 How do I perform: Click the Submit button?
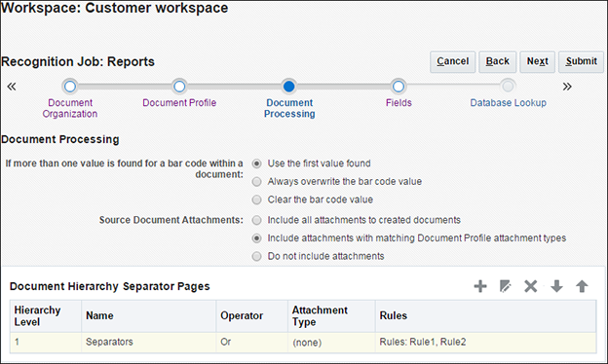pyautogui.click(x=581, y=61)
